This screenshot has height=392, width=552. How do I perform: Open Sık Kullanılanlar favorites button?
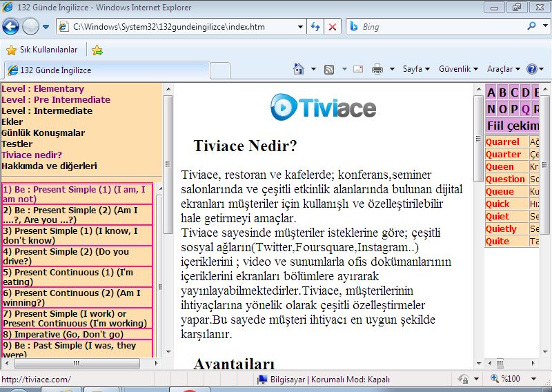point(41,50)
